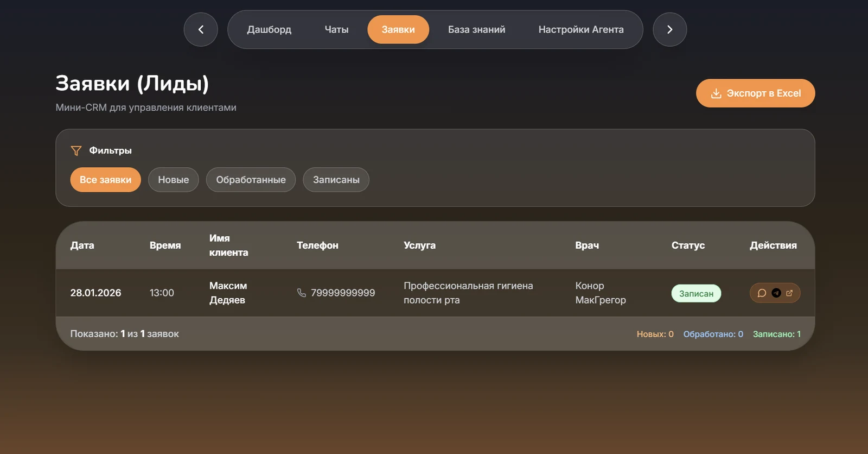Click the Фильтры section label
The image size is (868, 454).
[x=110, y=150]
